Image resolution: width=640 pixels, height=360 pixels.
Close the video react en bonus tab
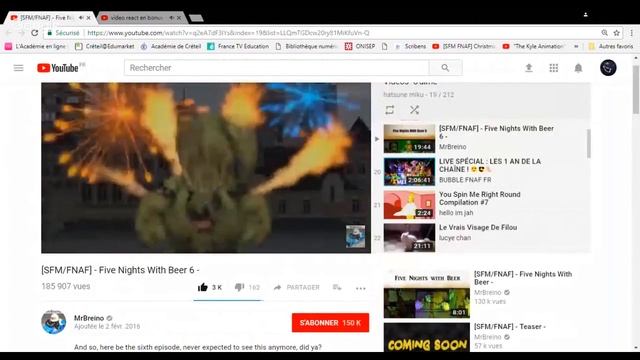(179, 18)
